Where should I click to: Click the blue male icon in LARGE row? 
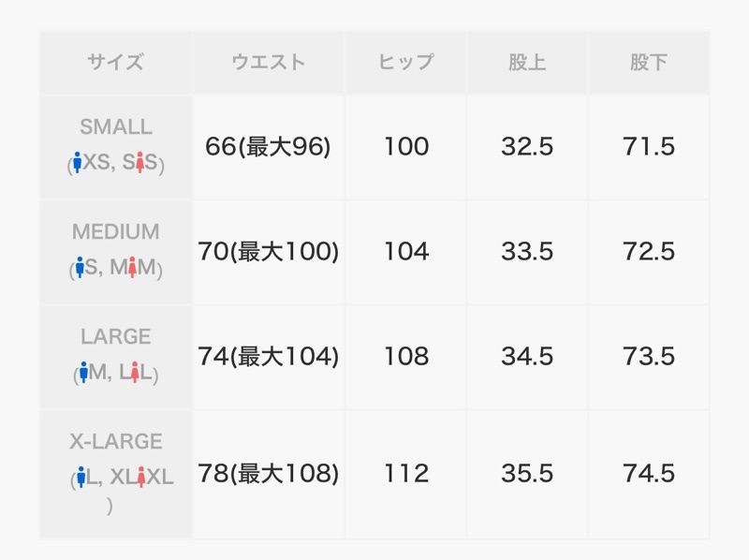[x=84, y=372]
